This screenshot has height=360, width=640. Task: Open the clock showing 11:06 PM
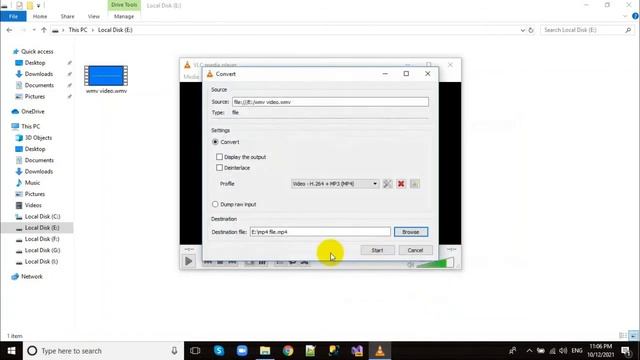(x=600, y=351)
